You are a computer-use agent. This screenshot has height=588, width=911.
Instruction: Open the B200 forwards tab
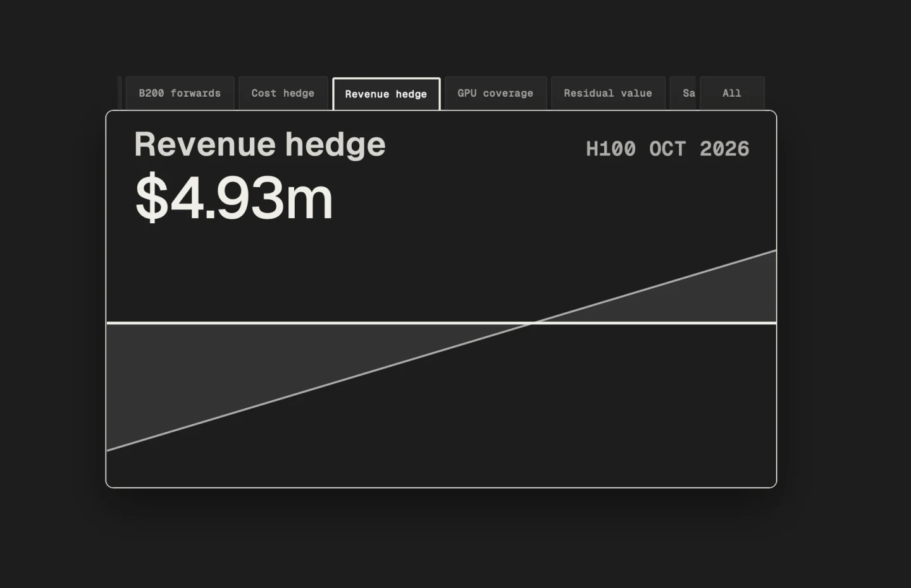point(180,94)
